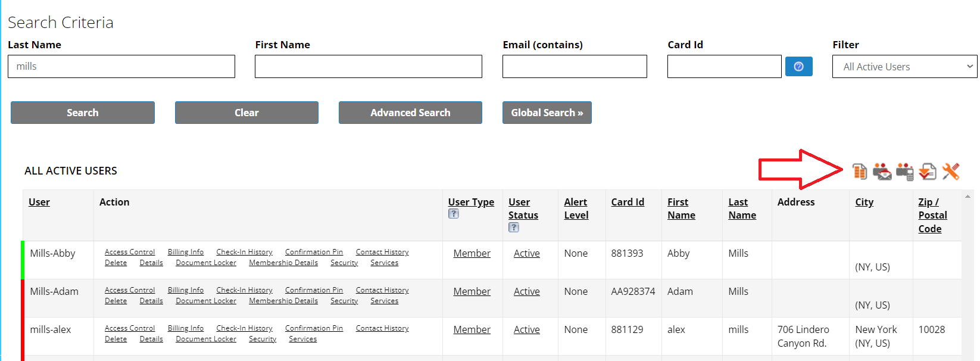
Task: Open Access Control for Mills-Adam
Action: [x=130, y=290]
